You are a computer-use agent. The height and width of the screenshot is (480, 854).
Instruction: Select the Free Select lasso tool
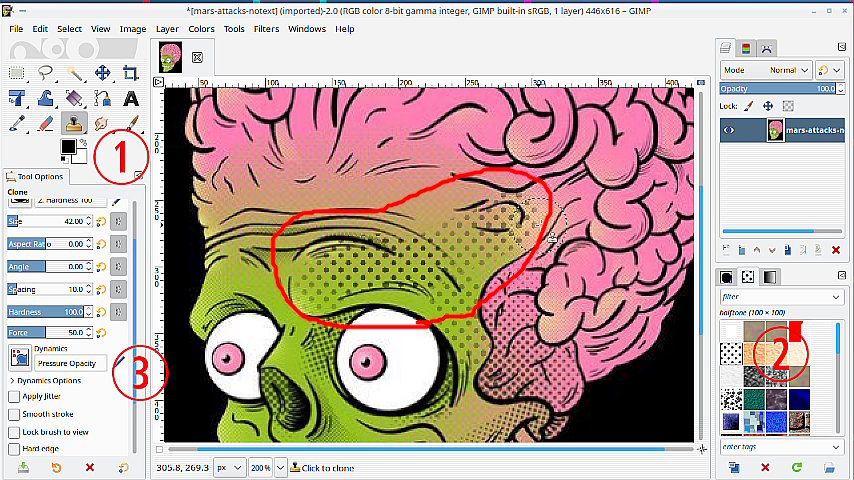[45, 72]
